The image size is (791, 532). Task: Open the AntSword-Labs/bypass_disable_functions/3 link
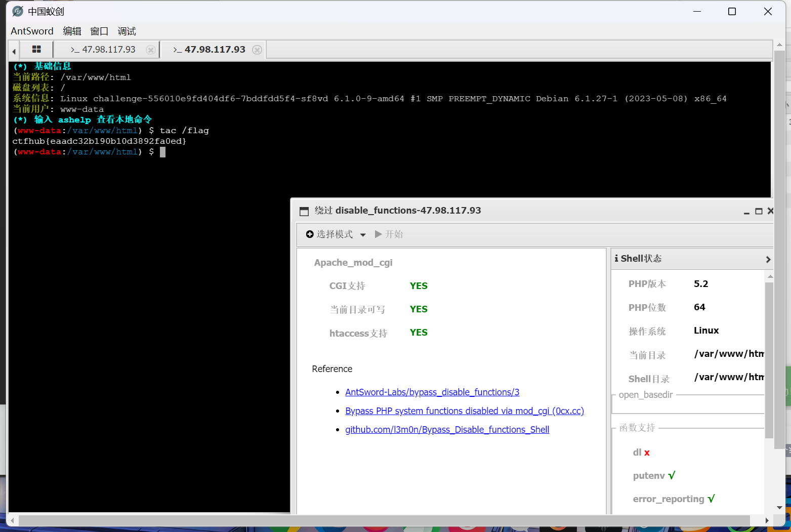coord(432,392)
